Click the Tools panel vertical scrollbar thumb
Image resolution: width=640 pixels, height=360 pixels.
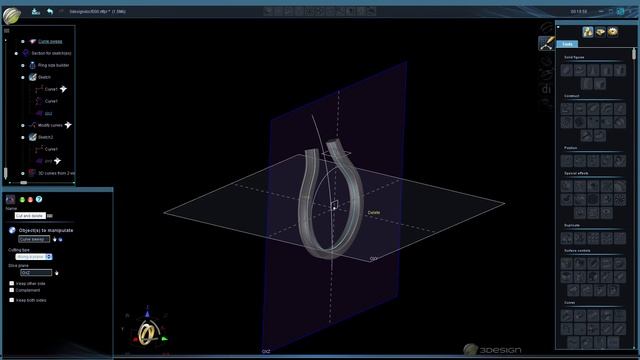pos(633,53)
